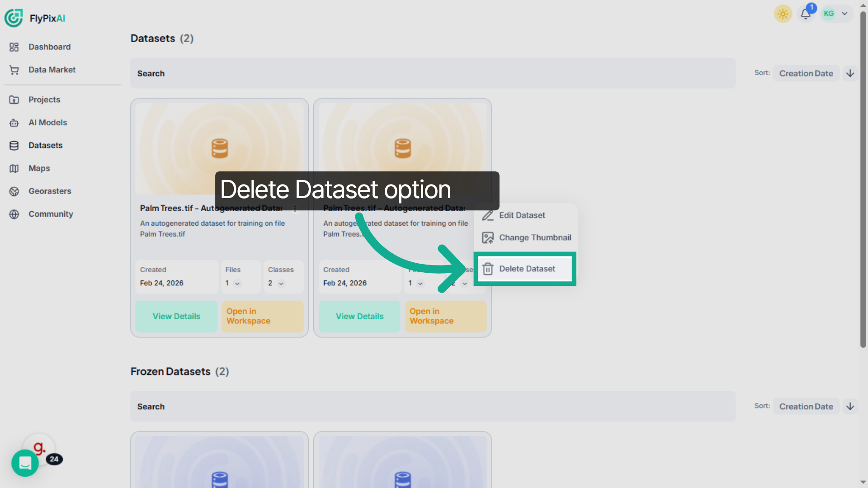Toggle Datasets sort direction arrow
Image resolution: width=868 pixels, height=488 pixels.
tap(850, 73)
